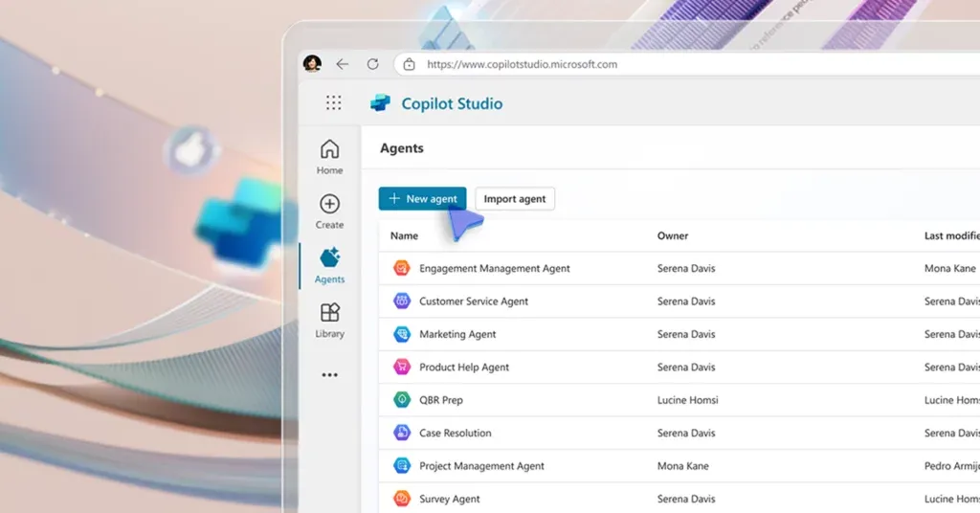
Task: Click the Product Help Agent icon
Action: (x=402, y=367)
